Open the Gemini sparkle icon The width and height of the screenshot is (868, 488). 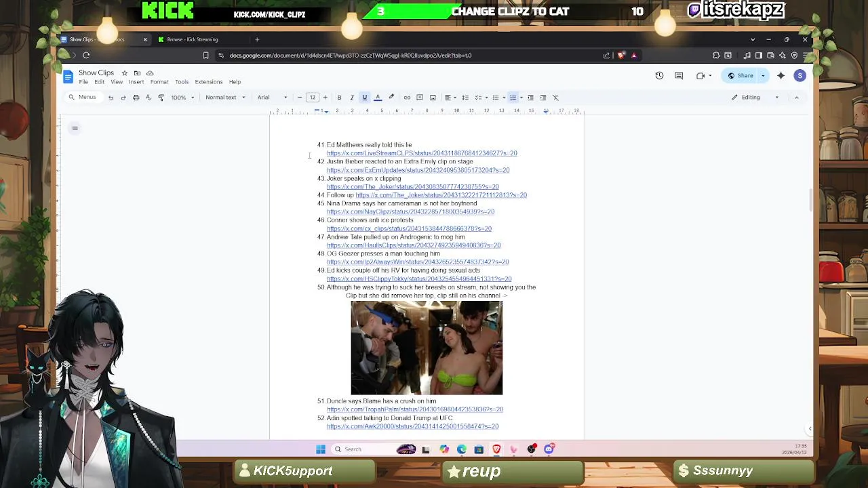coord(781,76)
